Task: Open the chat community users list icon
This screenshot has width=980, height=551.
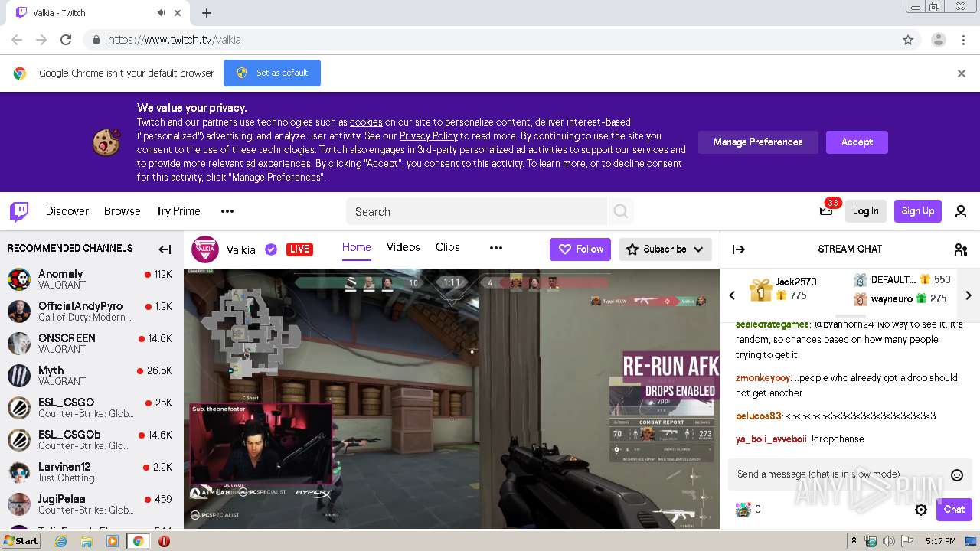Action: pos(961,249)
